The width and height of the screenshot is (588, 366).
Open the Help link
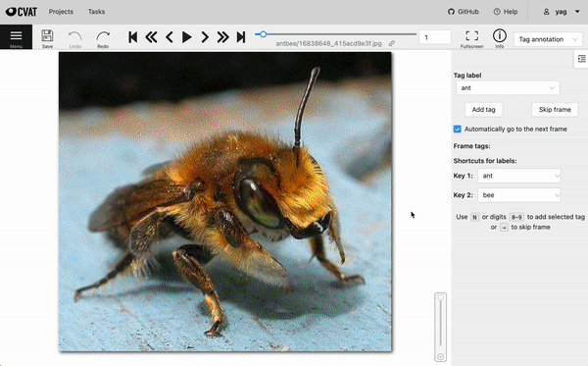tap(506, 12)
